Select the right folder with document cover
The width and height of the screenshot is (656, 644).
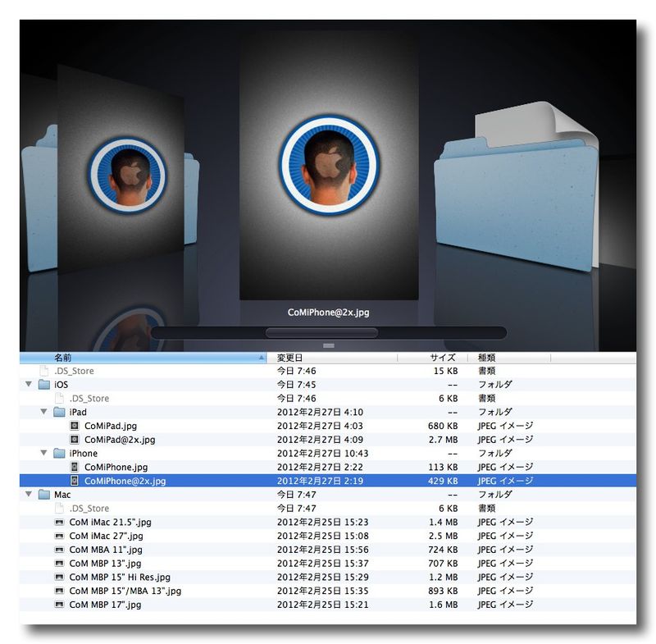tap(517, 186)
